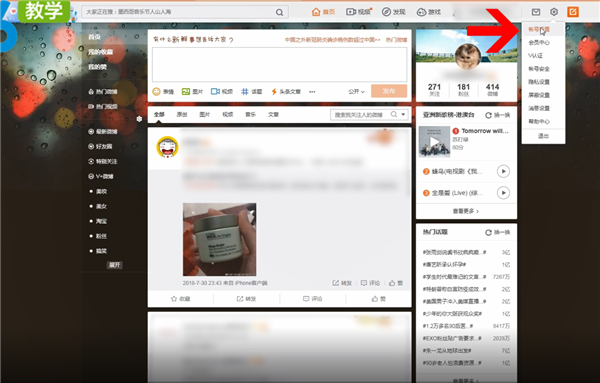Click the orange compose post icon
The height and width of the screenshot is (383, 600).
pos(573,12)
